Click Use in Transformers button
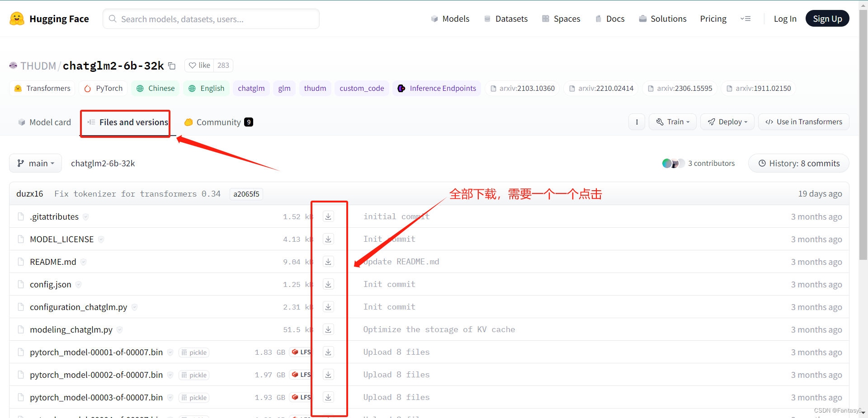 pos(804,122)
